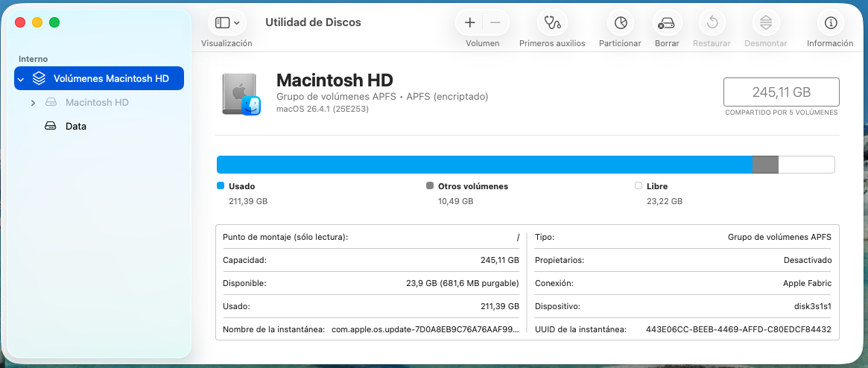Select Macintosh HD volume in sidebar
This screenshot has width=868, height=368.
pos(97,103)
